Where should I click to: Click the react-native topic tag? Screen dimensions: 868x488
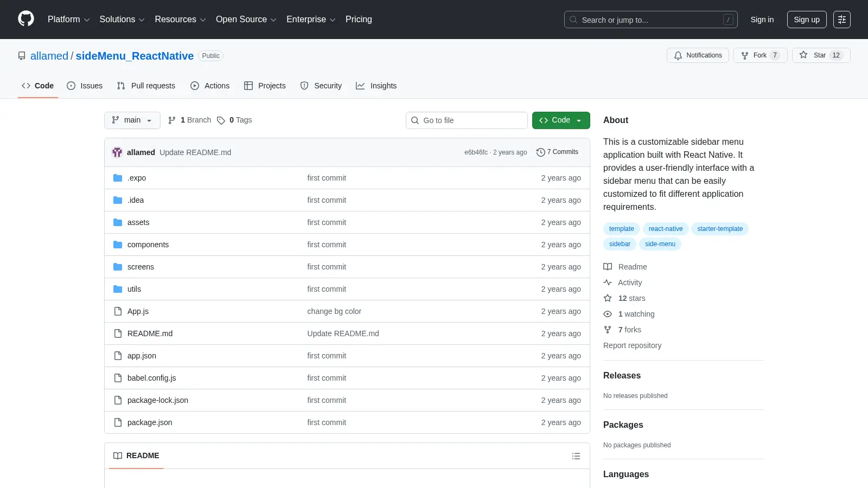[666, 229]
